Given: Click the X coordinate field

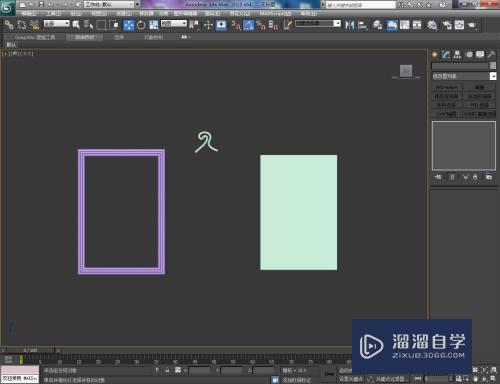Looking at the screenshot, I should click(x=199, y=370).
